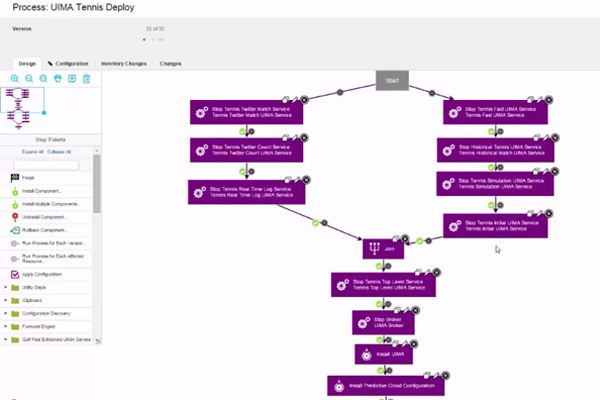The width and height of the screenshot is (600, 400).
Task: Click the save icon beside the printer
Action: pyautogui.click(x=72, y=79)
